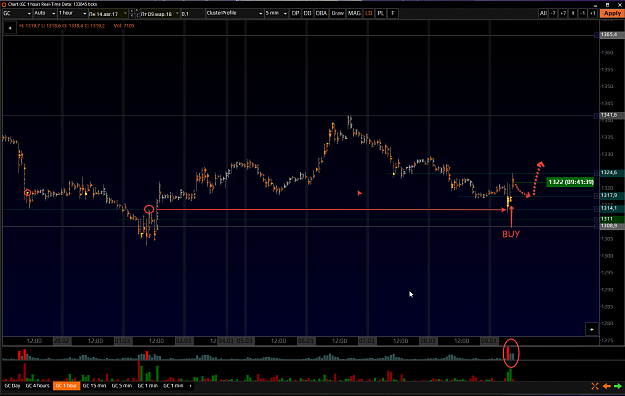Open the ClusterProfile dropdown
The image size is (625, 396).
234,13
